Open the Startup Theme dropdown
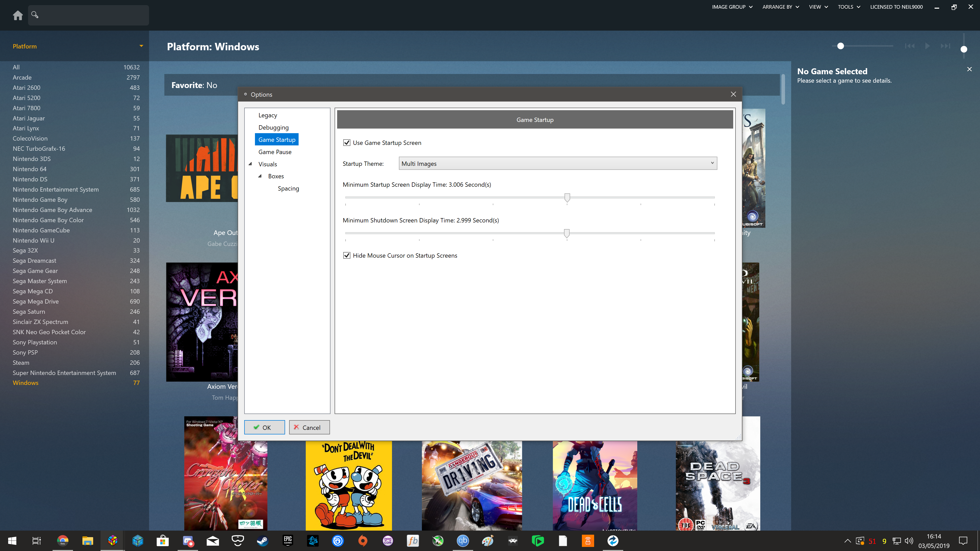Viewport: 980px width, 551px height. pos(558,164)
